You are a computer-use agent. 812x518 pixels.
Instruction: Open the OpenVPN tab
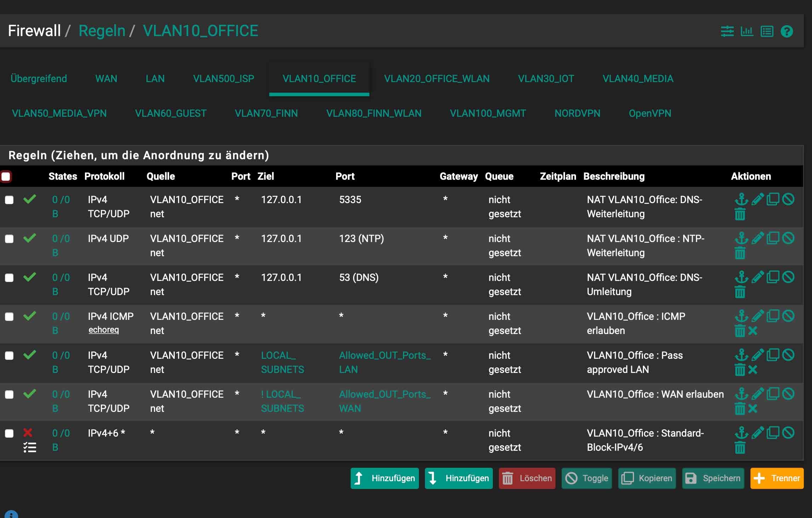(650, 113)
